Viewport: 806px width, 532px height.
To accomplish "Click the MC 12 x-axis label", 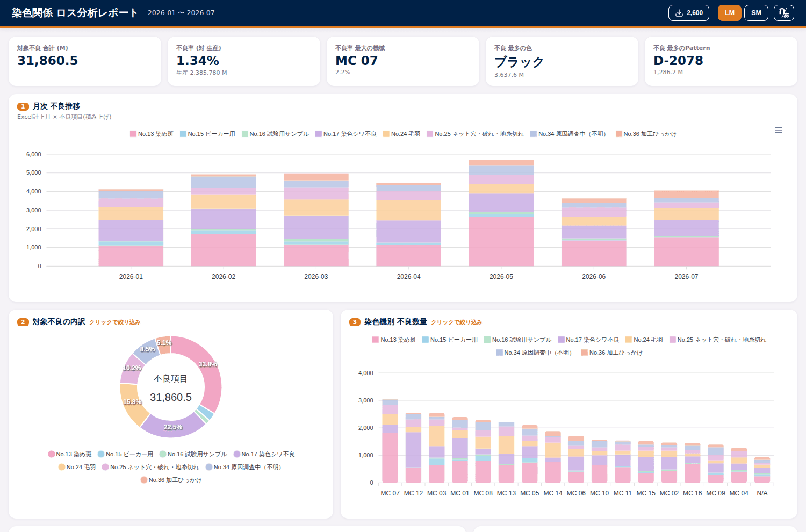I will pyautogui.click(x=413, y=493).
